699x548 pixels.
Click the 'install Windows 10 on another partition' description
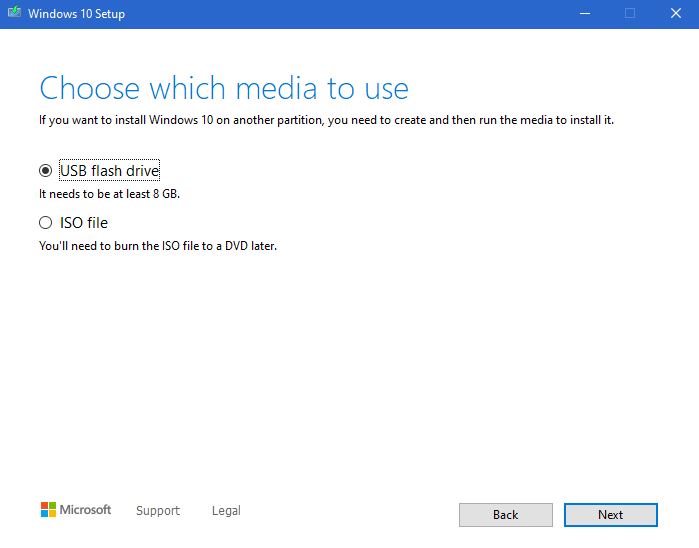pyautogui.click(x=326, y=120)
